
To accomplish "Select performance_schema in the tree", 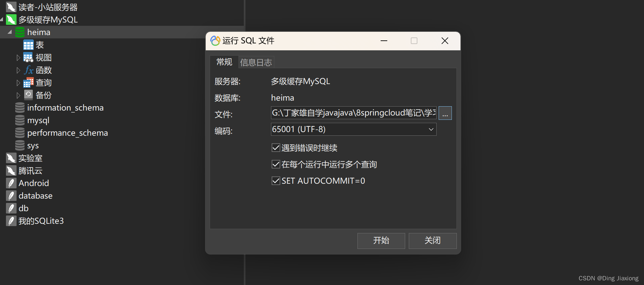I will pos(68,133).
